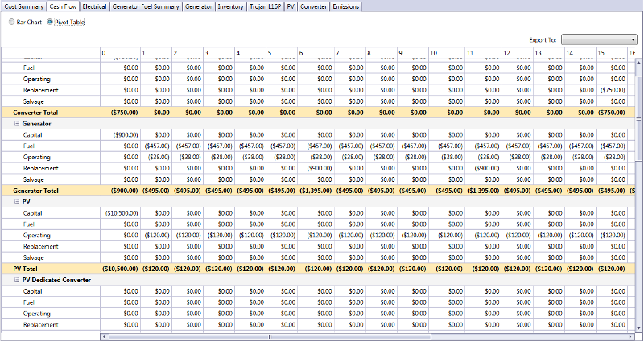Click the year 15 column header
Image resolution: width=644 pixels, height=341 pixels.
[612, 53]
